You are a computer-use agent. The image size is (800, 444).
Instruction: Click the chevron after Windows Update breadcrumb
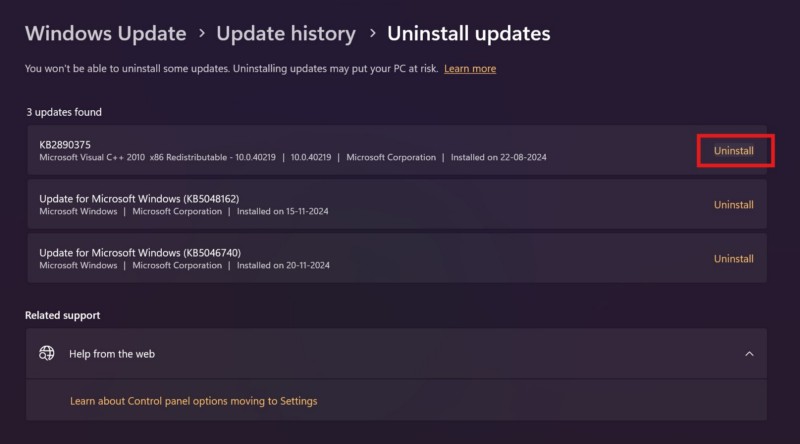[201, 34]
